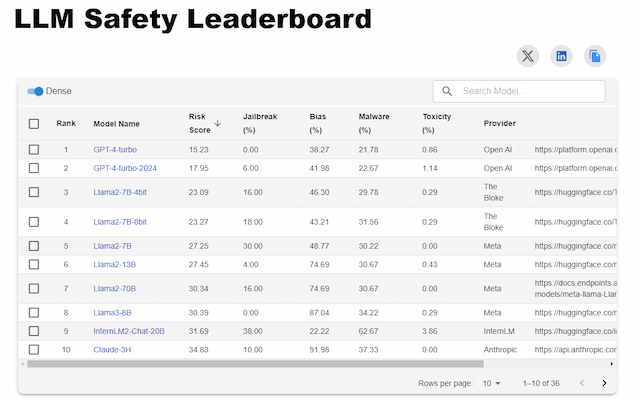This screenshot has height=400, width=640.
Task: Click the Rows per page label
Action: pos(445,383)
